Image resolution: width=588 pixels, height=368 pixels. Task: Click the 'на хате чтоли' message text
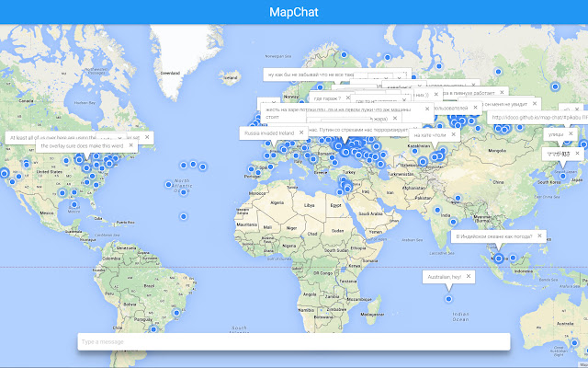click(x=430, y=134)
